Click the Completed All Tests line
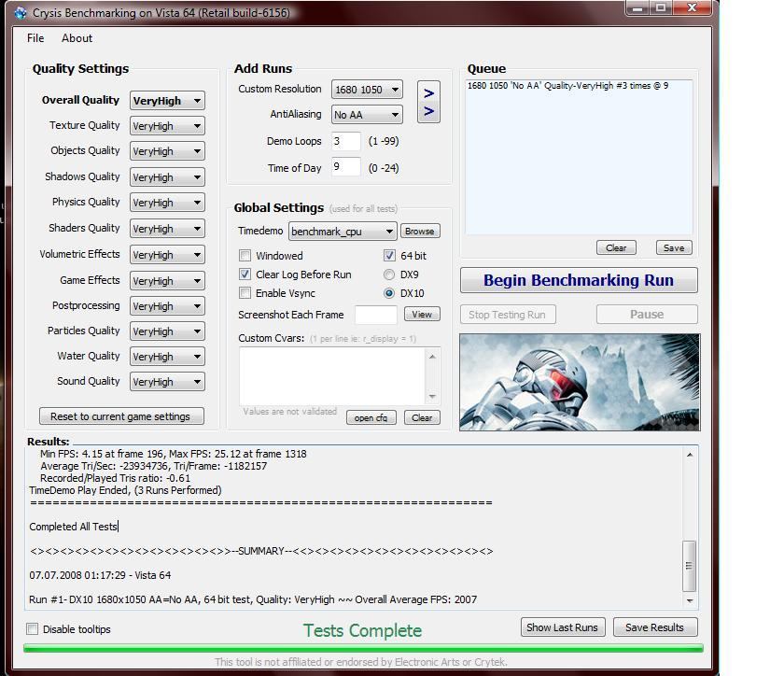Viewport: 784px width, 676px height. 74,527
